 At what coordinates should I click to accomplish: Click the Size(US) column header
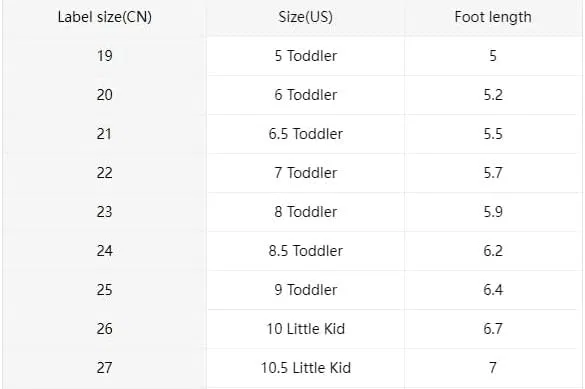(306, 17)
